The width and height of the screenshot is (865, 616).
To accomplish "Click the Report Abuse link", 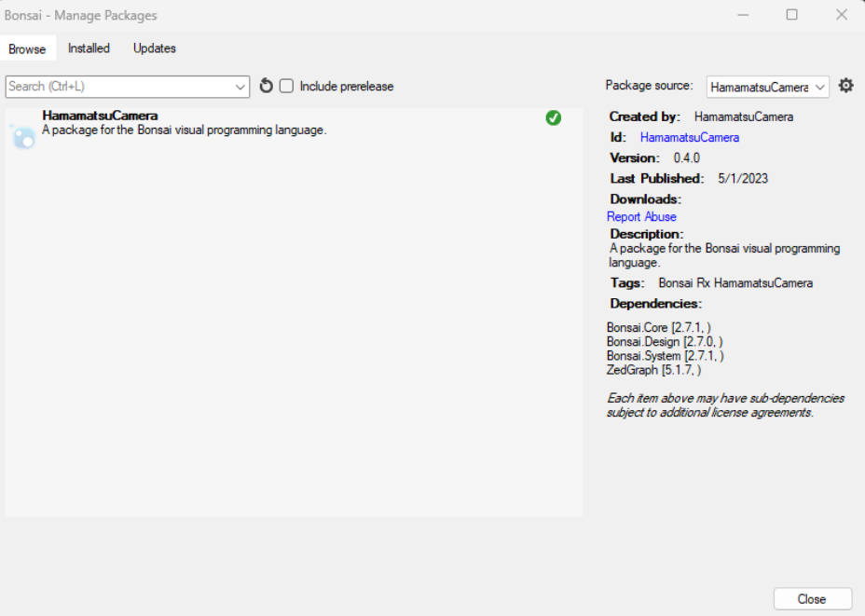I will click(641, 217).
